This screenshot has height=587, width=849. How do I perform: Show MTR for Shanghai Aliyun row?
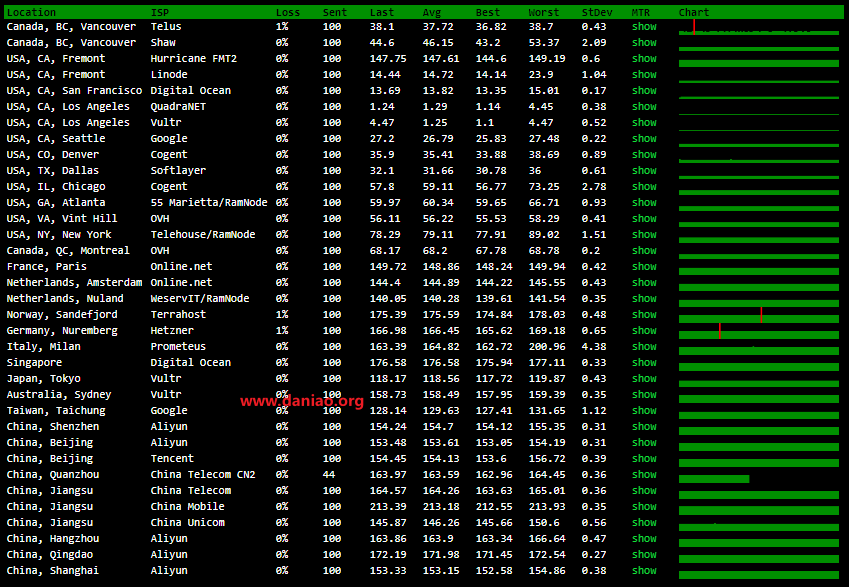click(644, 570)
